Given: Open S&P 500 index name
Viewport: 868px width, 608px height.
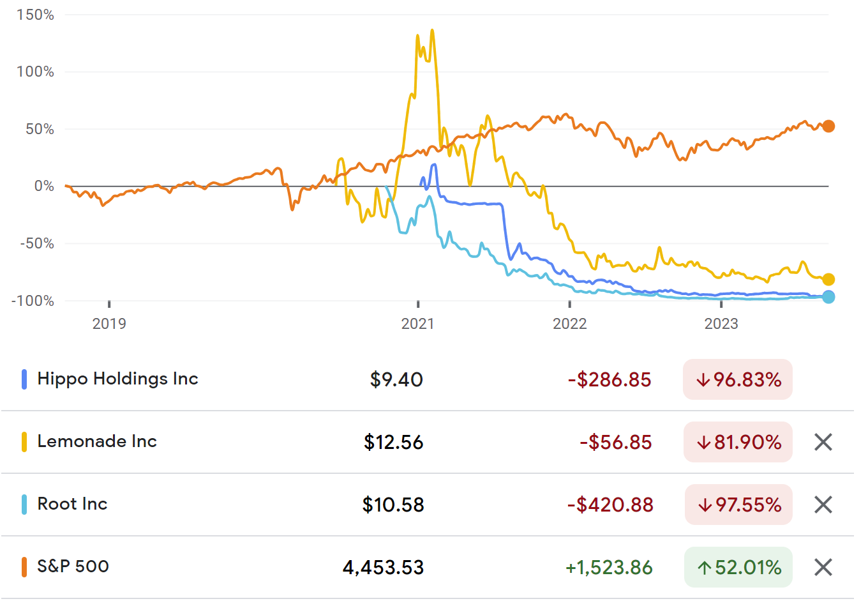Looking at the screenshot, I should tap(73, 566).
